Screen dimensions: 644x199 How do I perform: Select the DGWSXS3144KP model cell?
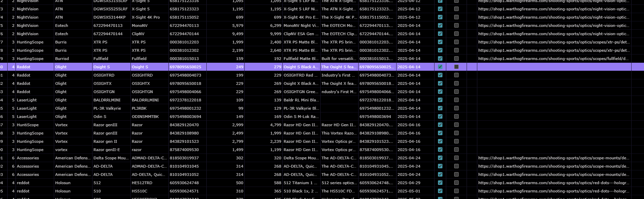point(111,17)
